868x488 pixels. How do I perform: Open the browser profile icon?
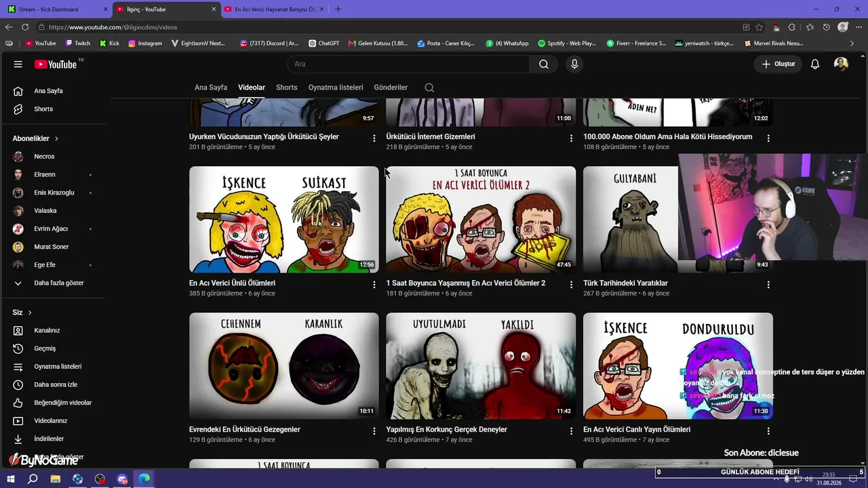click(843, 27)
